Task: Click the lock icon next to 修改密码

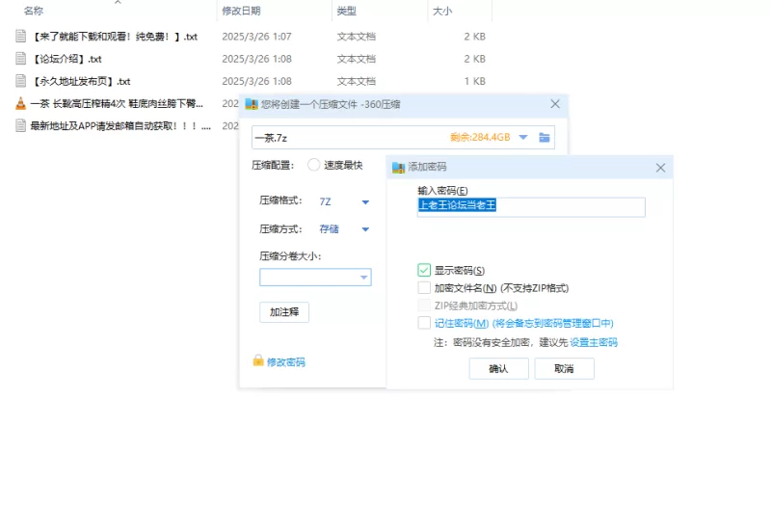Action: [x=258, y=361]
